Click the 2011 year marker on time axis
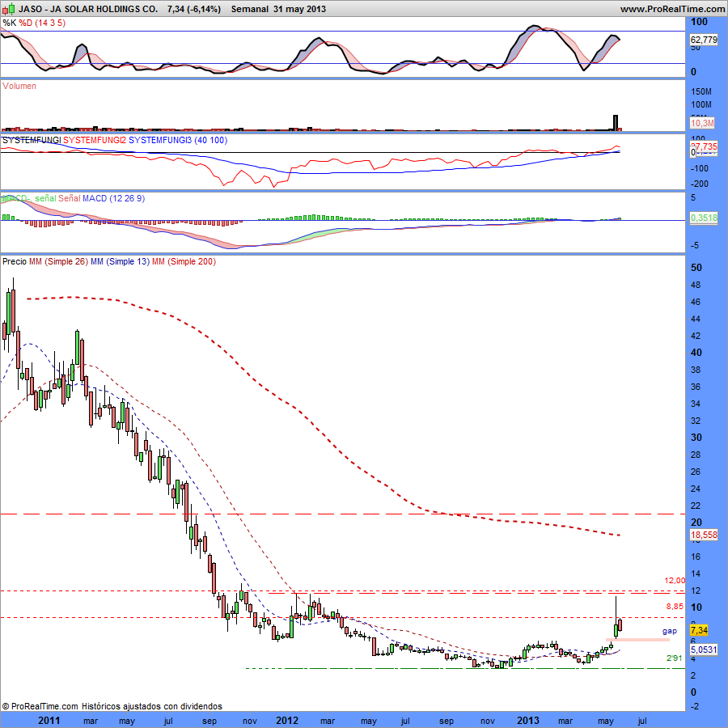This screenshot has width=728, height=728. point(49,720)
